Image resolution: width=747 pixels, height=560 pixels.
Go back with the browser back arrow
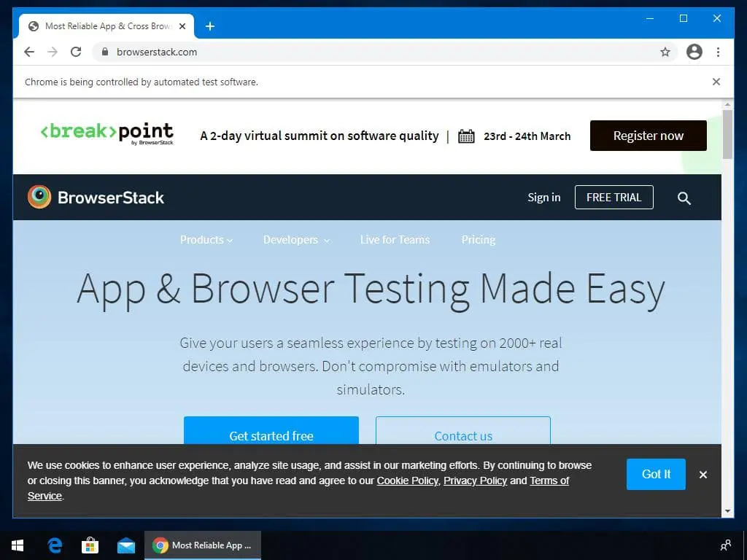pos(29,52)
